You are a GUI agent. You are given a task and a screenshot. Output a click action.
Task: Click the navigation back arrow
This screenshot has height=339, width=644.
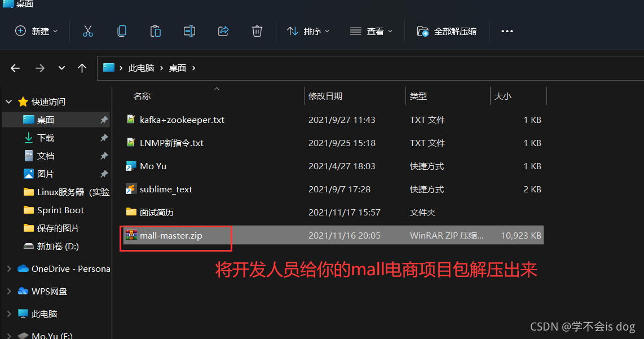15,68
